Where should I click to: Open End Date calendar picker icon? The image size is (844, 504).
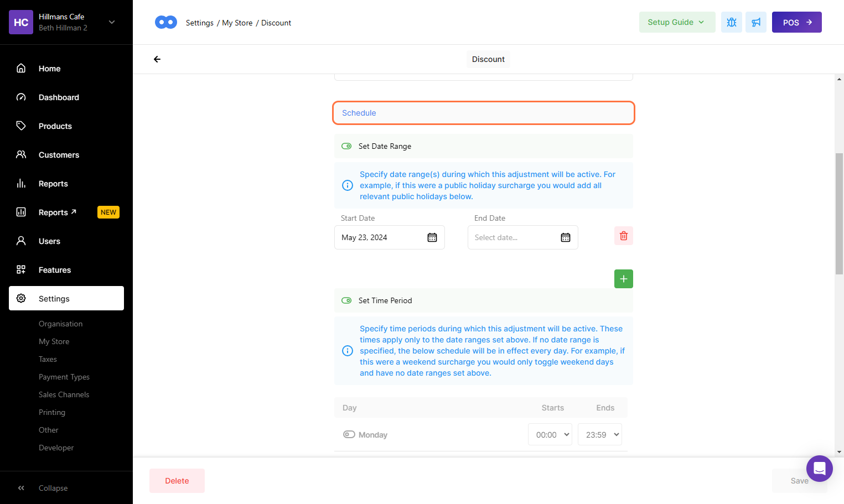[565, 237]
